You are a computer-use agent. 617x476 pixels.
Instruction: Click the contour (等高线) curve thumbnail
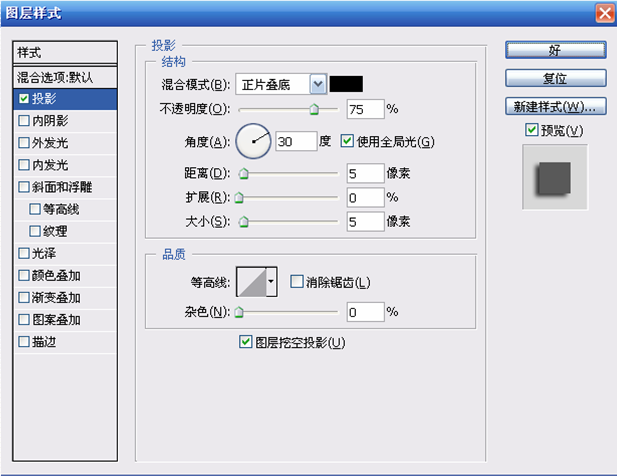(251, 283)
